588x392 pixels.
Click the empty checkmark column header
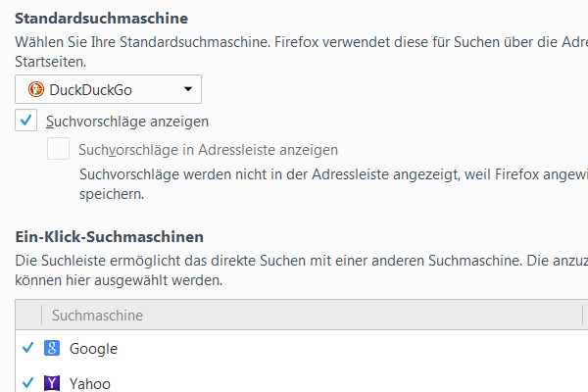(28, 315)
